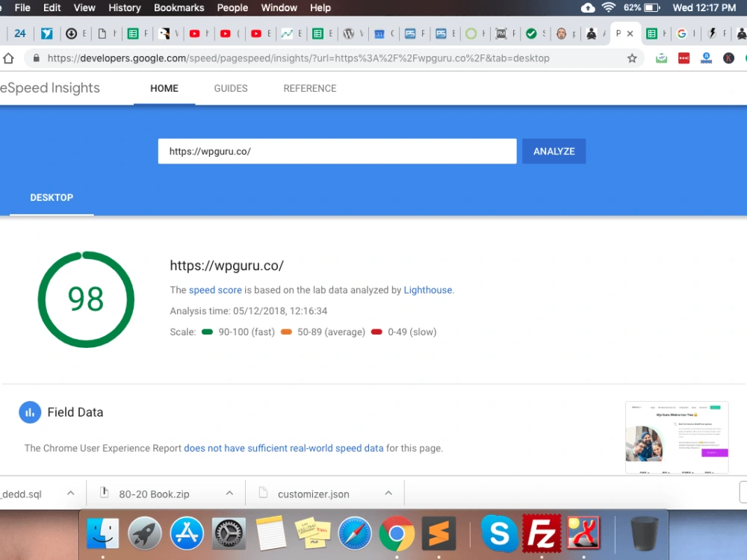The width and height of the screenshot is (747, 560).
Task: Open Trash in the dock
Action: pos(644,533)
